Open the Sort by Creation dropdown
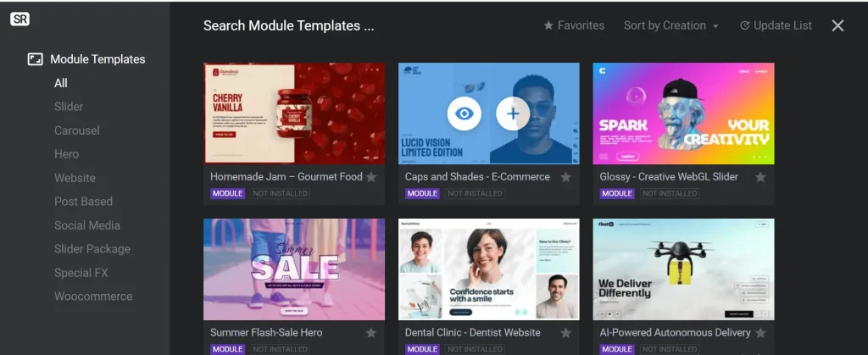The height and width of the screenshot is (355, 868). coord(671,25)
